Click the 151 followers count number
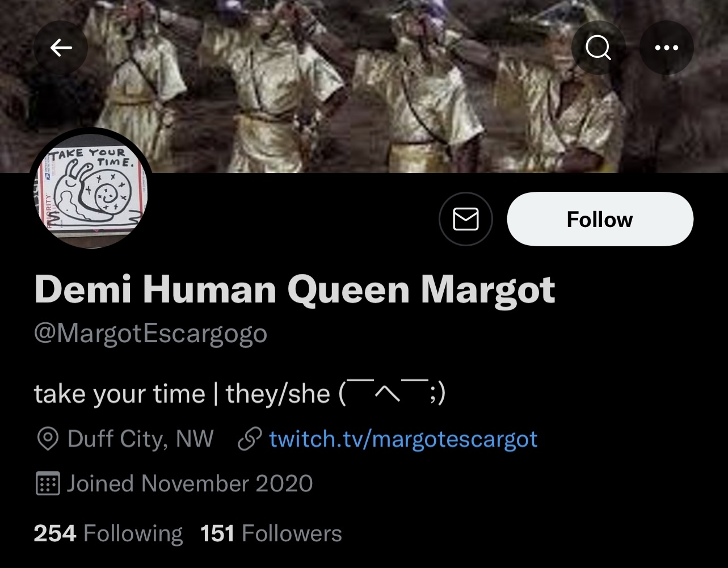The width and height of the screenshot is (728, 568). point(217,533)
